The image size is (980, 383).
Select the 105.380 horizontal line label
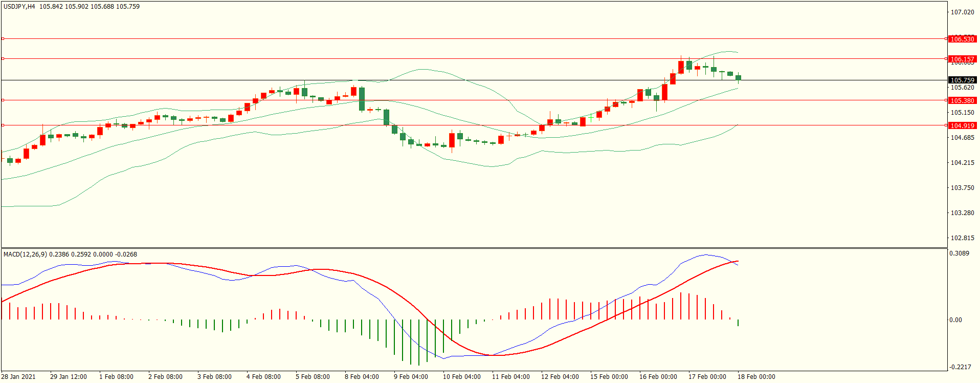[x=962, y=100]
